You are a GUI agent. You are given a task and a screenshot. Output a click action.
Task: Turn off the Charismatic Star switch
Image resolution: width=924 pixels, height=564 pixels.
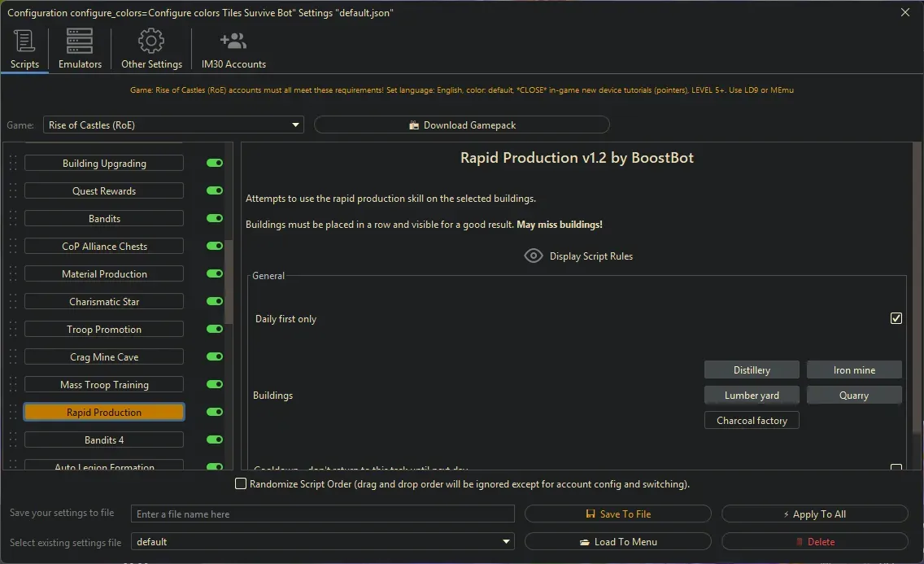tap(215, 301)
